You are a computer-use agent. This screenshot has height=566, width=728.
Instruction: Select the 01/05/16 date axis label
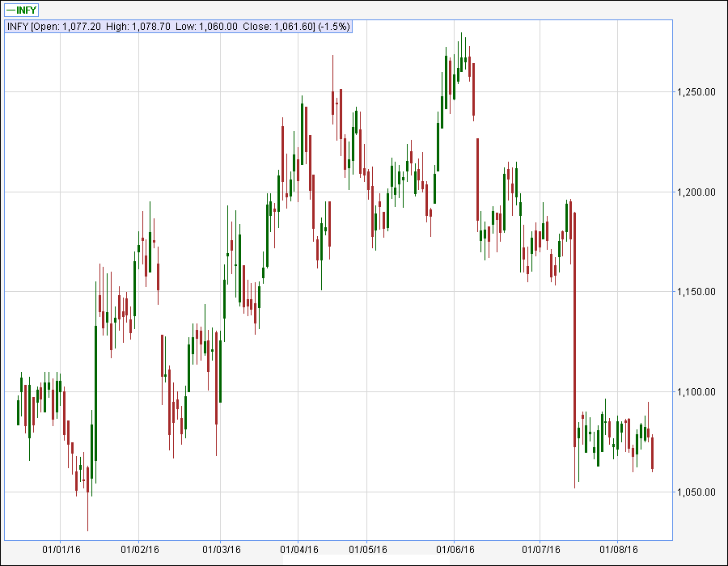click(x=366, y=549)
